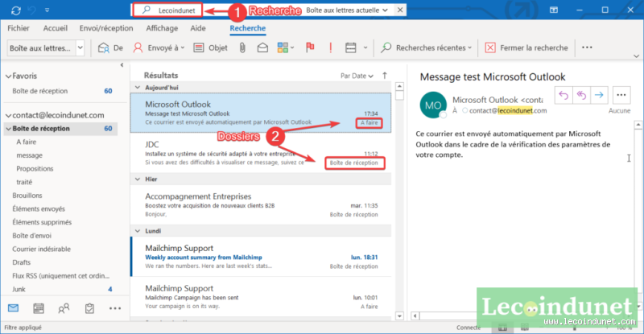Open the traité subfolder
This screenshot has width=644, height=334.
click(x=24, y=182)
